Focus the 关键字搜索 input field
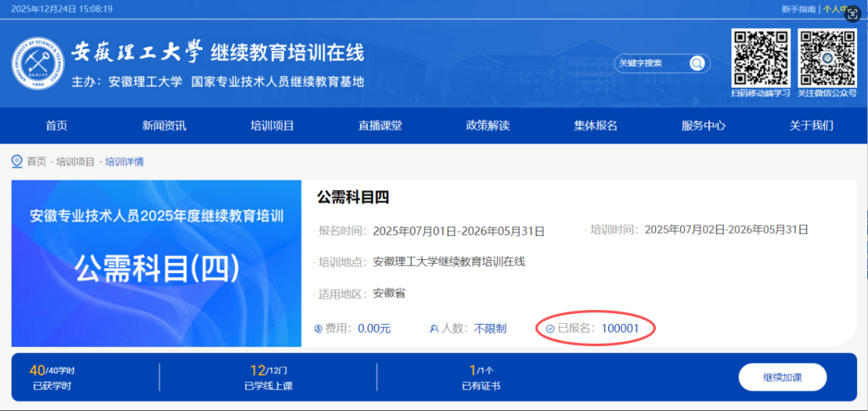 click(x=650, y=63)
